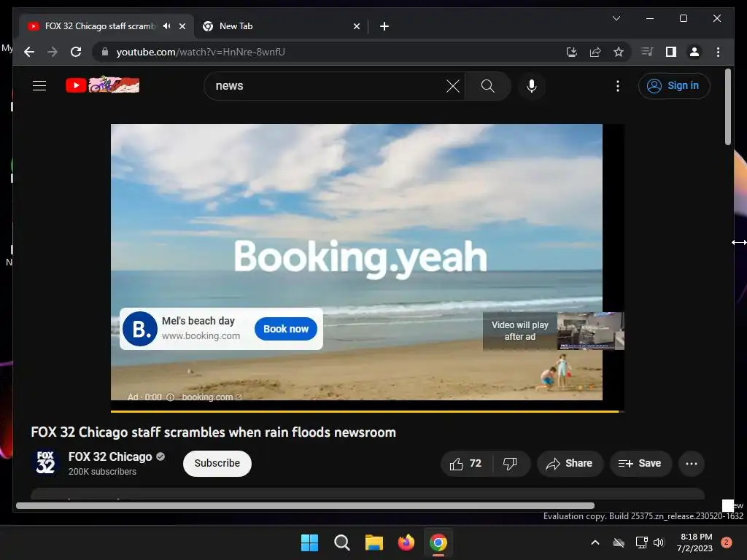Install app icon in address bar
The width and height of the screenshot is (747, 560).
(572, 52)
